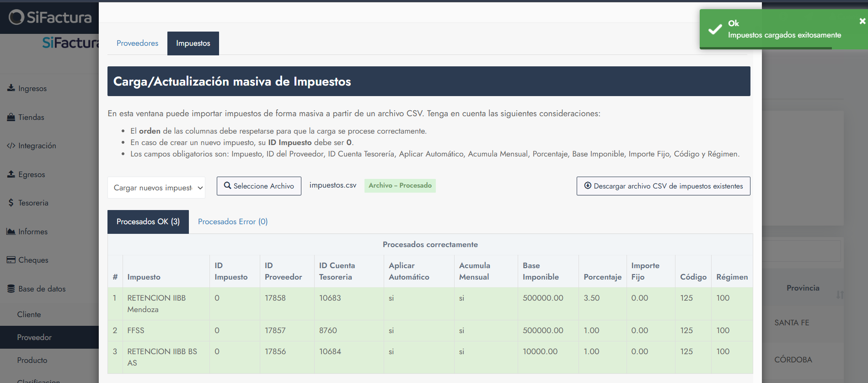This screenshot has height=383, width=868.
Task: Sort by the Provincia column arrows
Action: pyautogui.click(x=840, y=295)
